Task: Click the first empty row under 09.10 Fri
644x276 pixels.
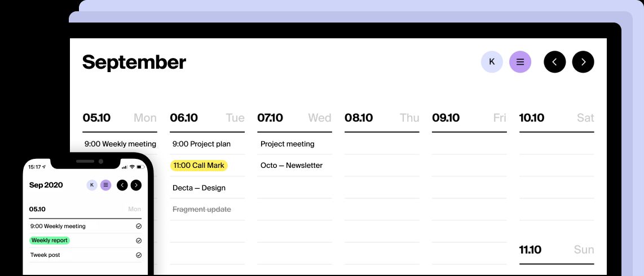Action: click(x=469, y=144)
